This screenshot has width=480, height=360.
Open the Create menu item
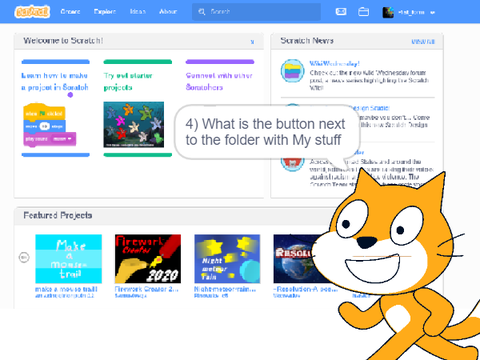70,12
